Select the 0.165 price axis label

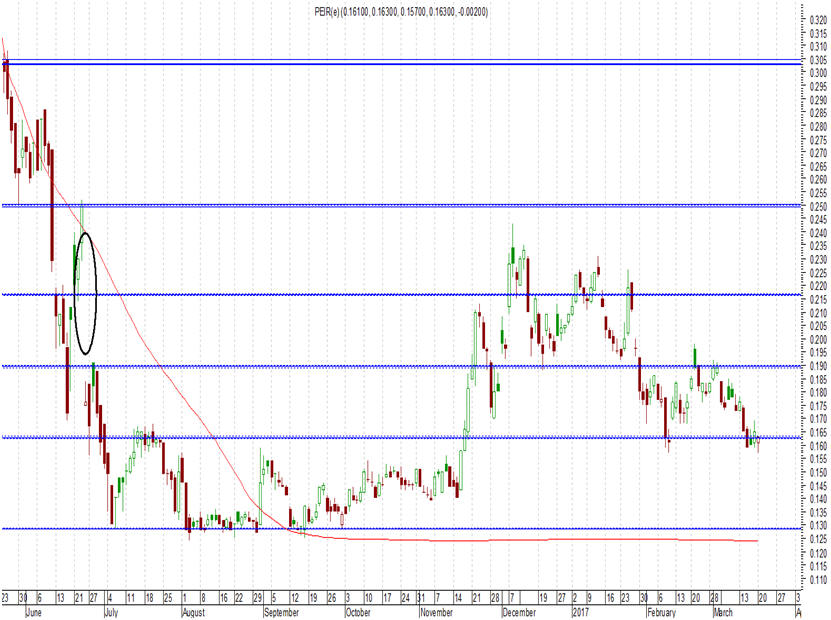[818, 433]
